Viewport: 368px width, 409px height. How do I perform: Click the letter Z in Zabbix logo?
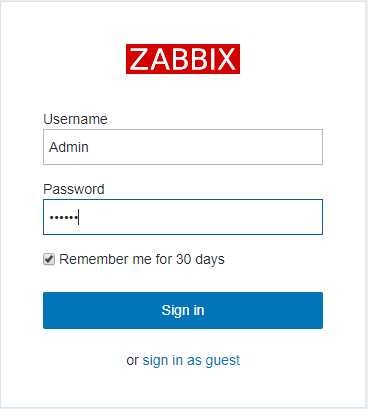tap(139, 59)
